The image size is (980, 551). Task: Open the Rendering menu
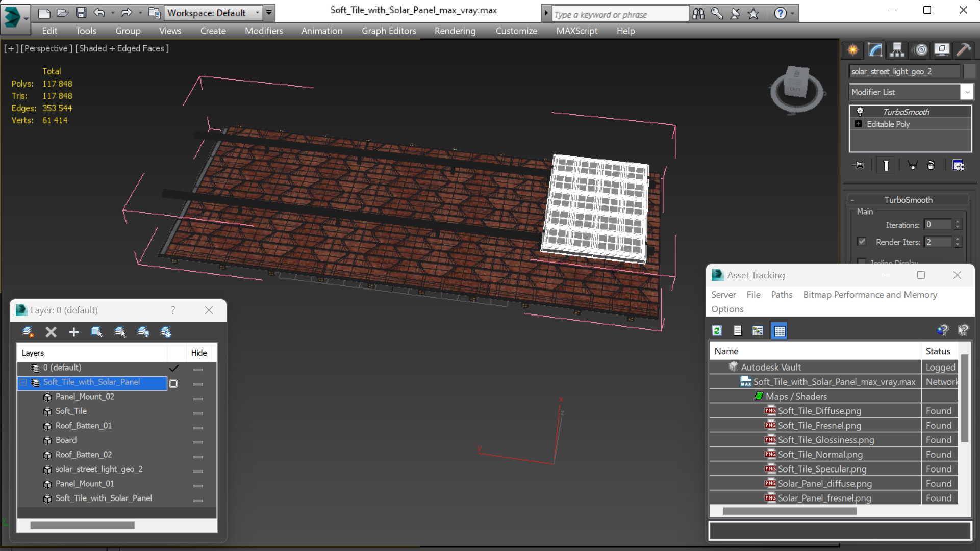tap(455, 31)
